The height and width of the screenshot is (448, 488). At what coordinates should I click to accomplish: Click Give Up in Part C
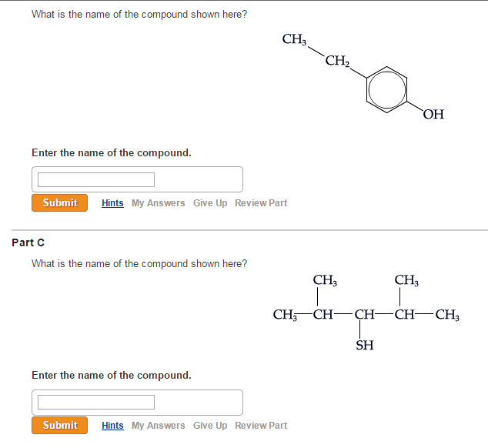tap(210, 426)
